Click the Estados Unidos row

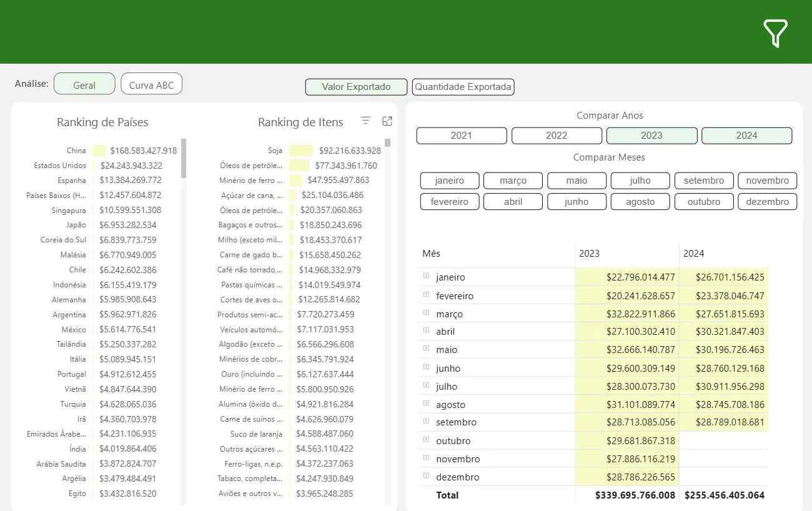coord(98,166)
